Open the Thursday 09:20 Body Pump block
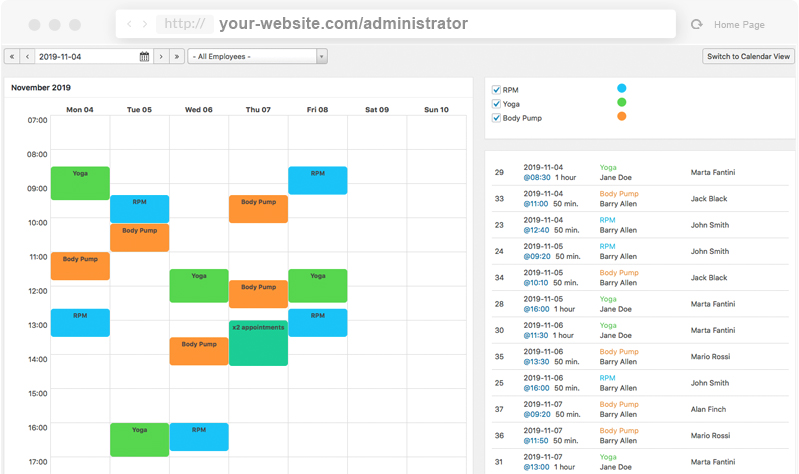This screenshot has height=474, width=799. tap(258, 209)
